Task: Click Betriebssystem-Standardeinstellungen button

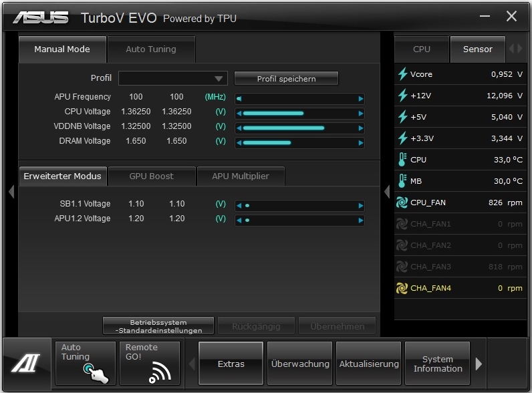Action: (x=158, y=325)
